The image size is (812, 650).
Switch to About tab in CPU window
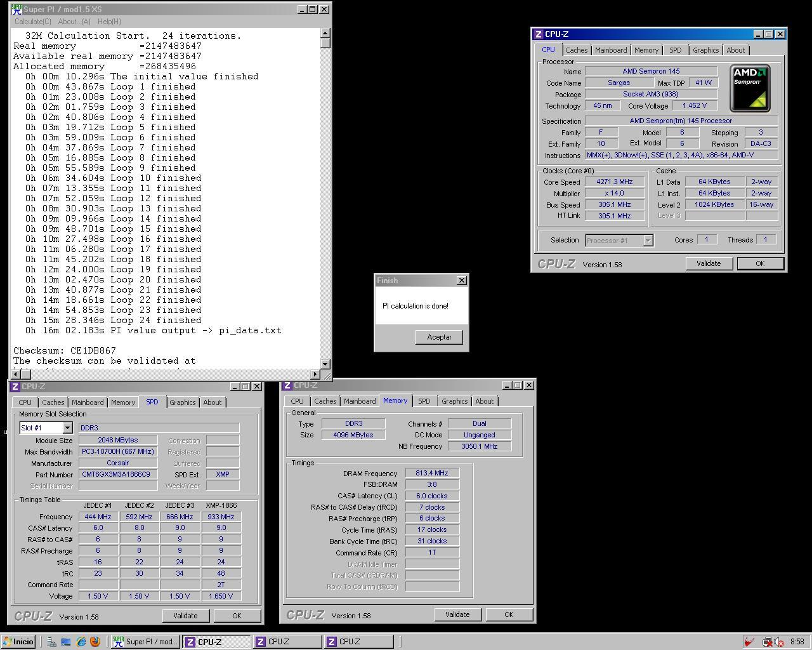click(736, 50)
